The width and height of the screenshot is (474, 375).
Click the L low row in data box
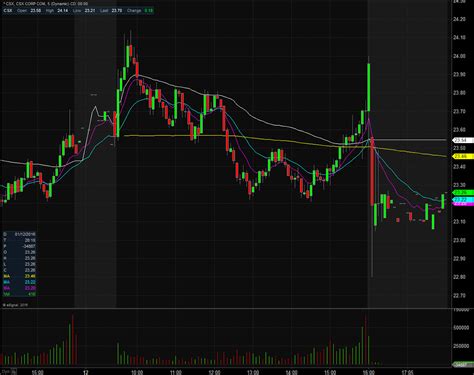coord(19,264)
